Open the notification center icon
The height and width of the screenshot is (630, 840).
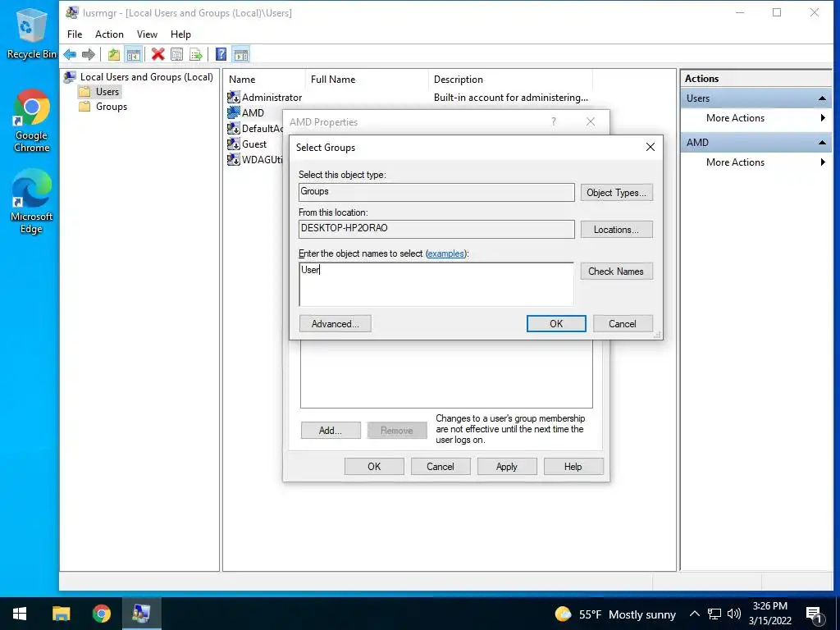point(814,614)
